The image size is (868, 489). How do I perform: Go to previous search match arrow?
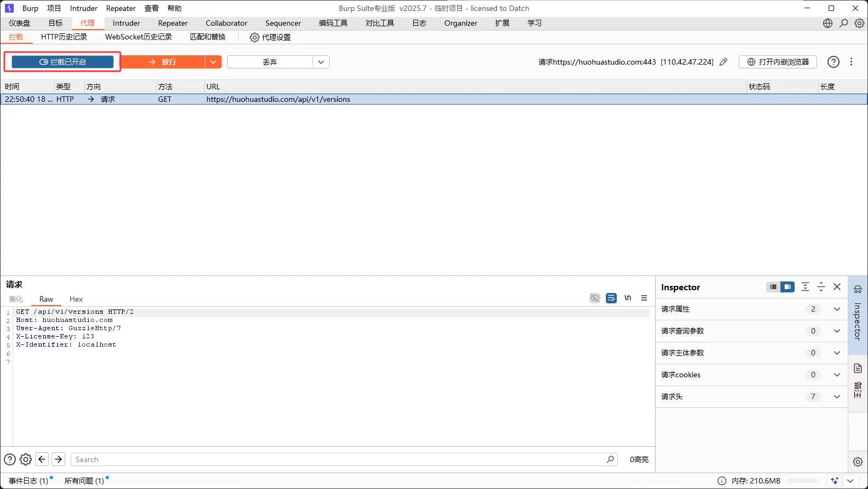(42, 459)
